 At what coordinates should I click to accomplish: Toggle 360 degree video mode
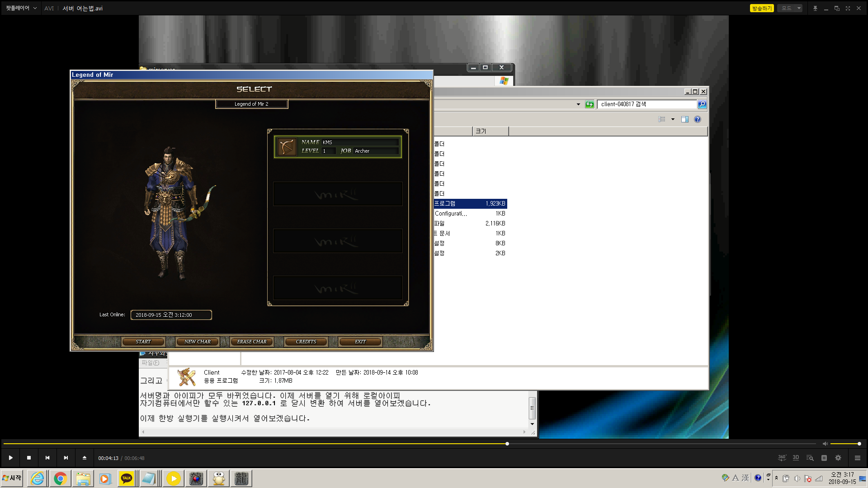point(782,458)
